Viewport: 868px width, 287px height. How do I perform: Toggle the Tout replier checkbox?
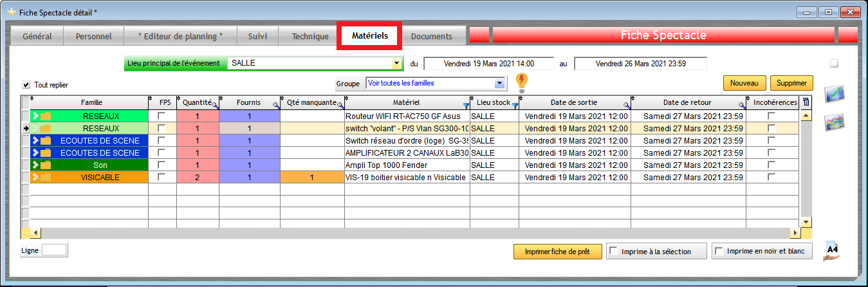26,84
